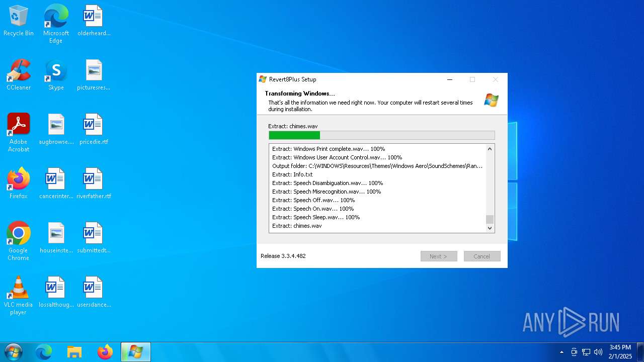
Task: Select the submittedt Word document icon
Action: (94, 238)
